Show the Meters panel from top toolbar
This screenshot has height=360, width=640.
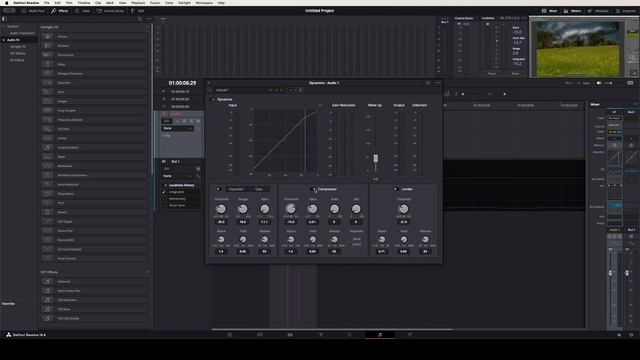tap(572, 11)
